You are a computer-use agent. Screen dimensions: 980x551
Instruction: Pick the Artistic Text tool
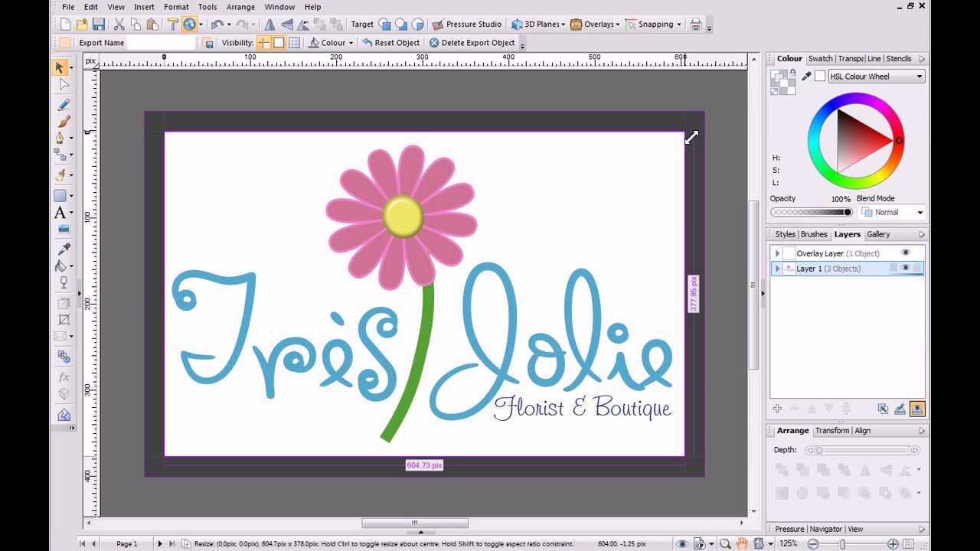pyautogui.click(x=60, y=213)
